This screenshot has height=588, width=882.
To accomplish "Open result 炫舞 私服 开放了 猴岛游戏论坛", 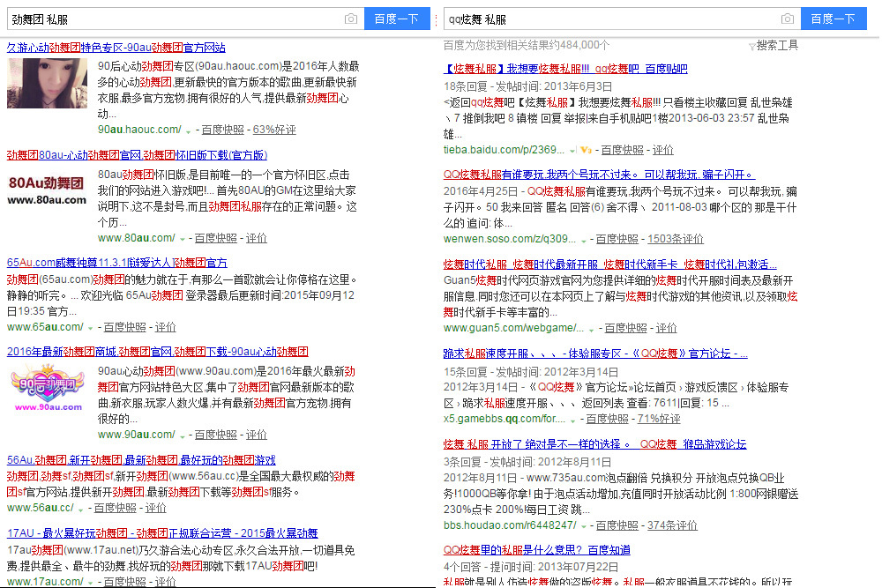I will click(595, 444).
